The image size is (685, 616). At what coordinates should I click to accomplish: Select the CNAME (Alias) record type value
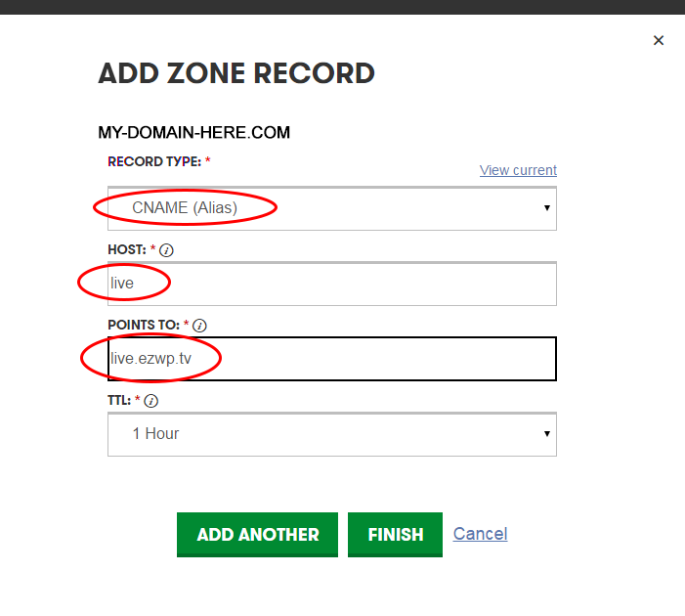tap(185, 207)
